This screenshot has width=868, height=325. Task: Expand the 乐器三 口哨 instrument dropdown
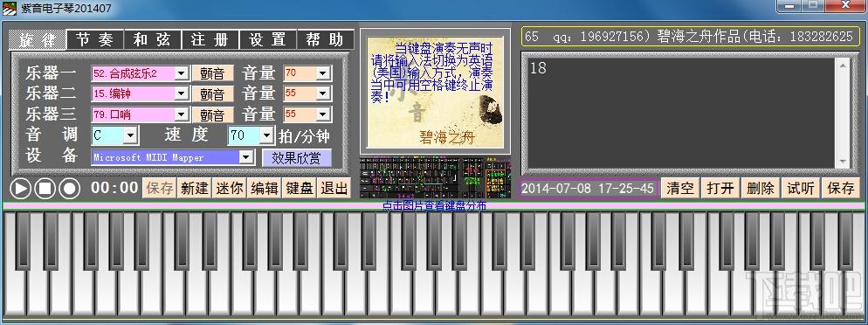(182, 114)
